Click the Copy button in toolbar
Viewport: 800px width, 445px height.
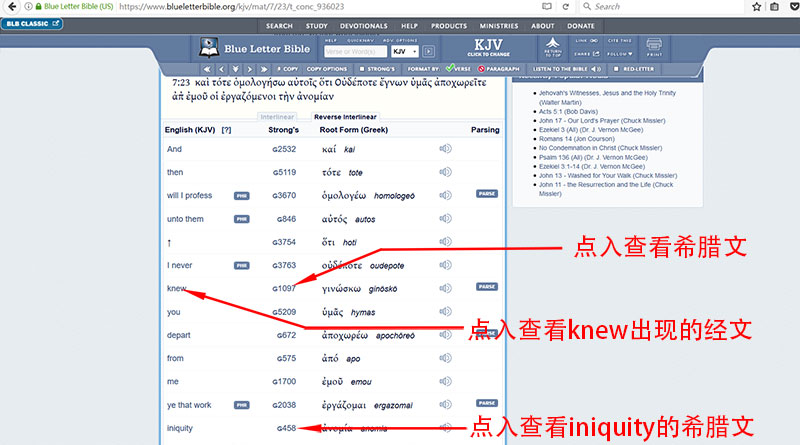[x=287, y=69]
